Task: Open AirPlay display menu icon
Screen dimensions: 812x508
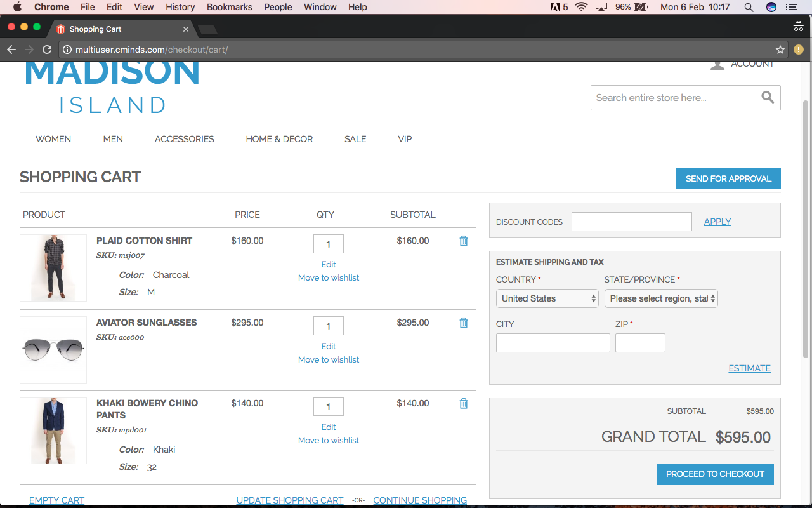Action: [601, 7]
